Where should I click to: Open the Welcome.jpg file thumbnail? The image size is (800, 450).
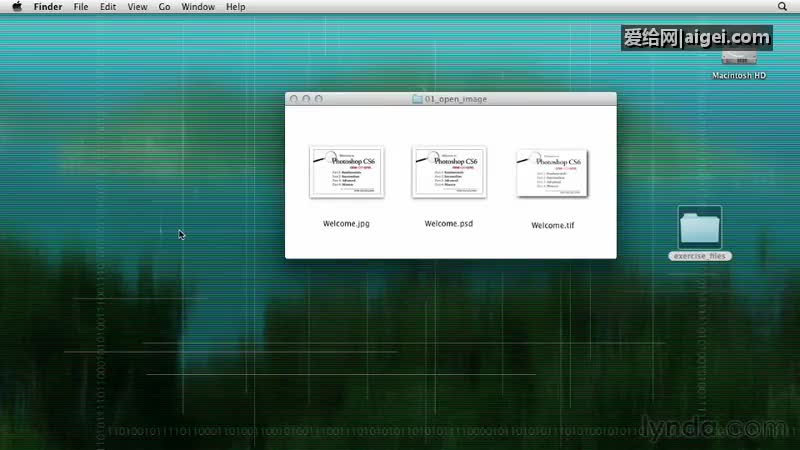[x=347, y=172]
